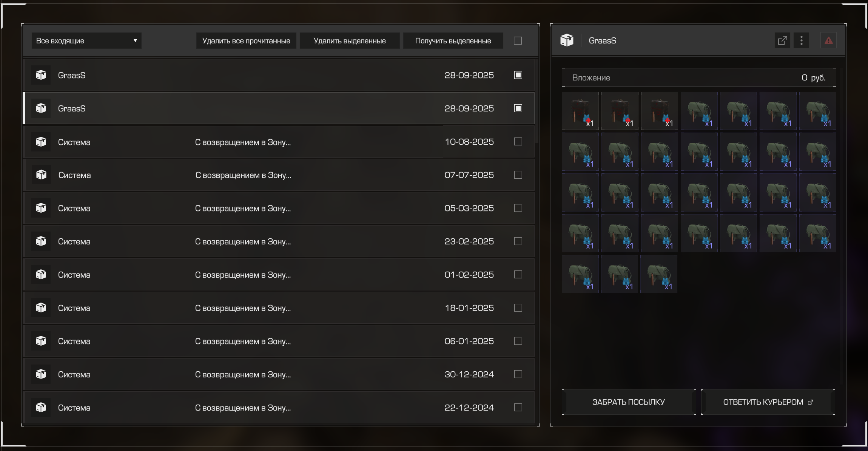Select the last green backpack in bottom row
This screenshot has width=868, height=451.
pyautogui.click(x=658, y=274)
